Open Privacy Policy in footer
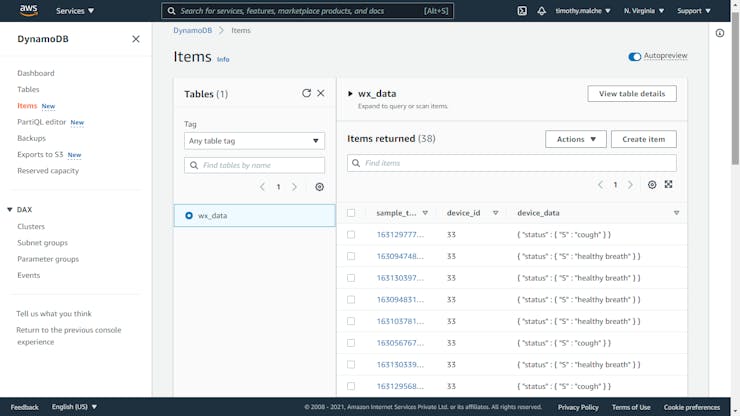Viewport: 740px width, 416px height. [578, 407]
